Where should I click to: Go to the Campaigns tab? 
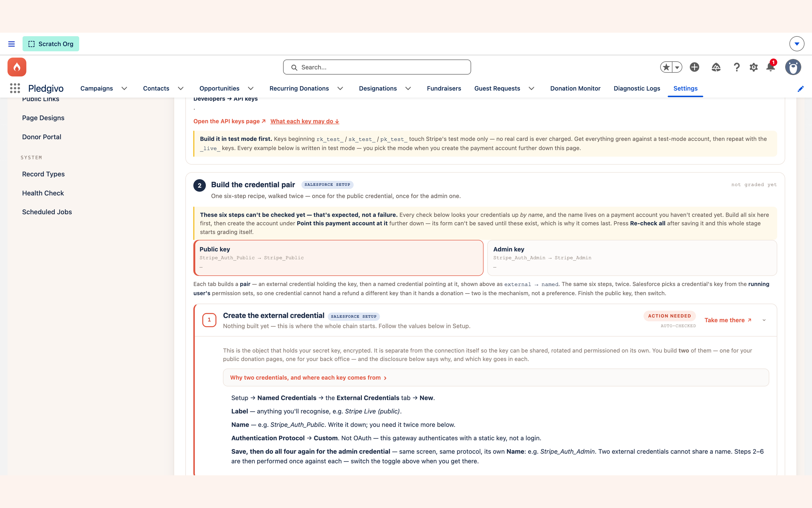[97, 88]
